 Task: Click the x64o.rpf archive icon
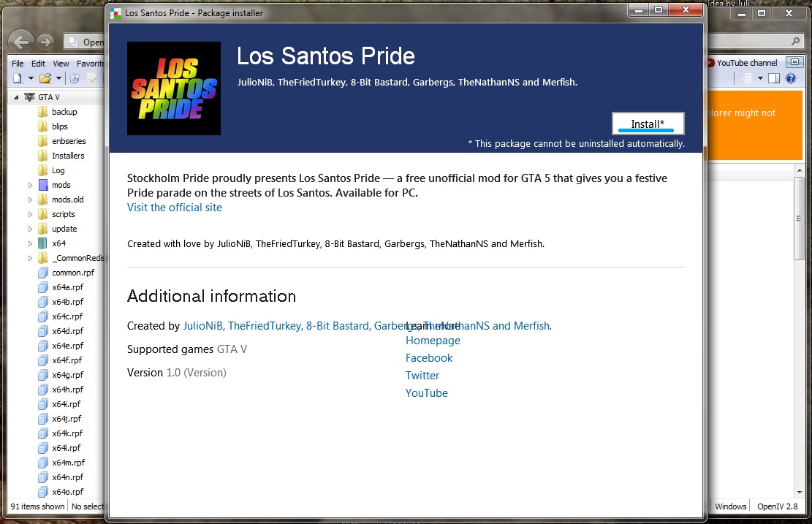(x=43, y=492)
